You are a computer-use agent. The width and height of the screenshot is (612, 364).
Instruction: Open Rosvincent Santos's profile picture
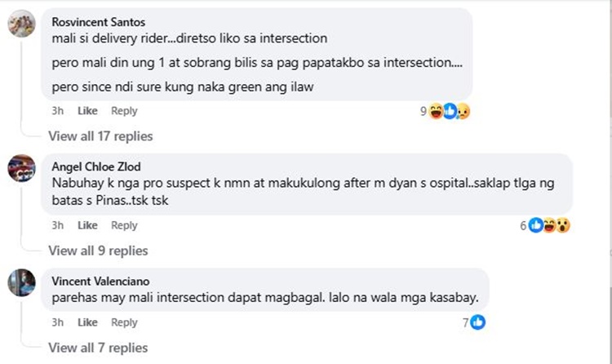(x=21, y=25)
